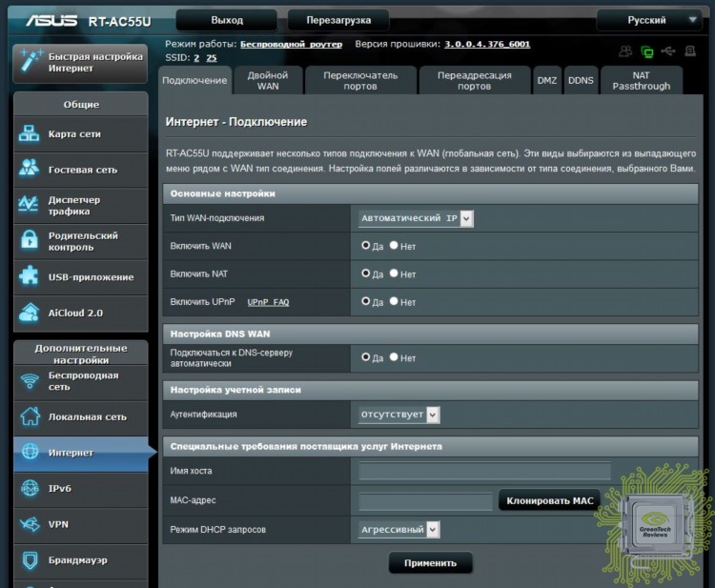Click the connected clients status icon
Image resolution: width=715 pixels, height=588 pixels.
[x=625, y=51]
